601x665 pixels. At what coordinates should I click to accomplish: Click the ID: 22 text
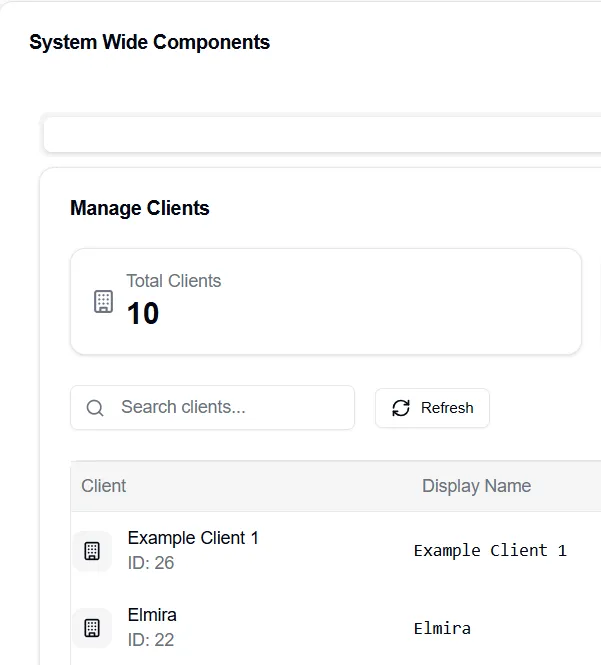tap(151, 640)
